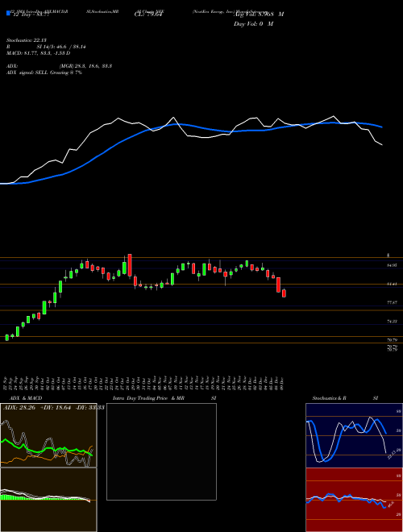Click the 84.95 price axis label
Viewport: 403px width, 532px height.
tap(392, 265)
